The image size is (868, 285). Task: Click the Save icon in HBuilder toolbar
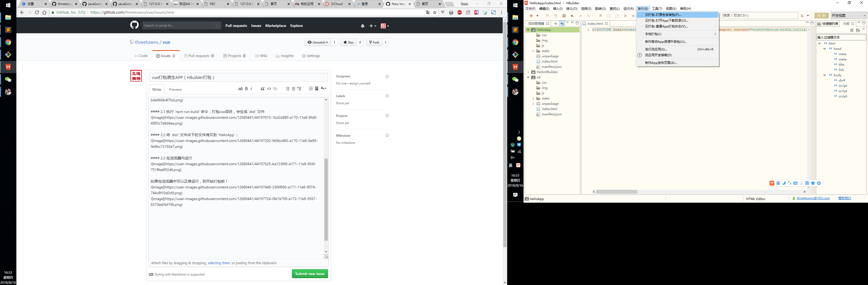coord(548,16)
